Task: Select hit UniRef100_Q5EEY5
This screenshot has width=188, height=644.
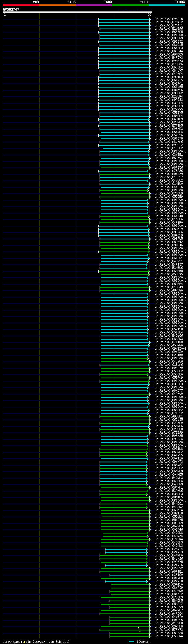Action: coord(169,113)
